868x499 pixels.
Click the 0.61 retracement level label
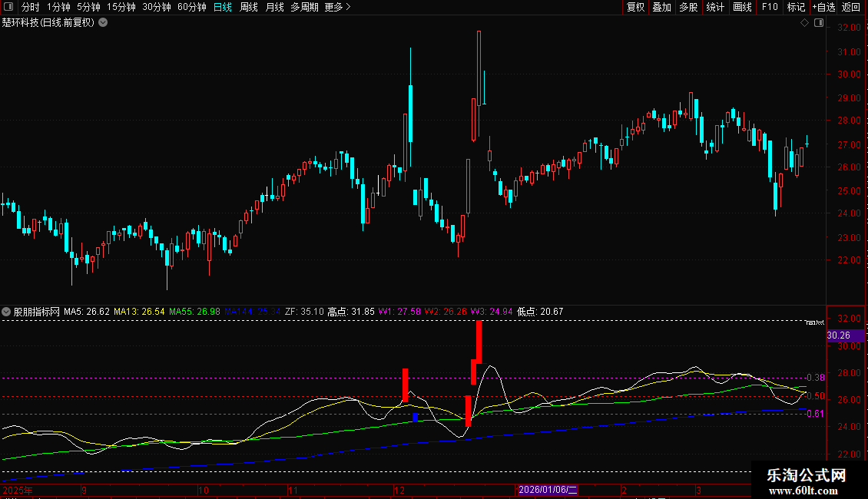tap(816, 413)
